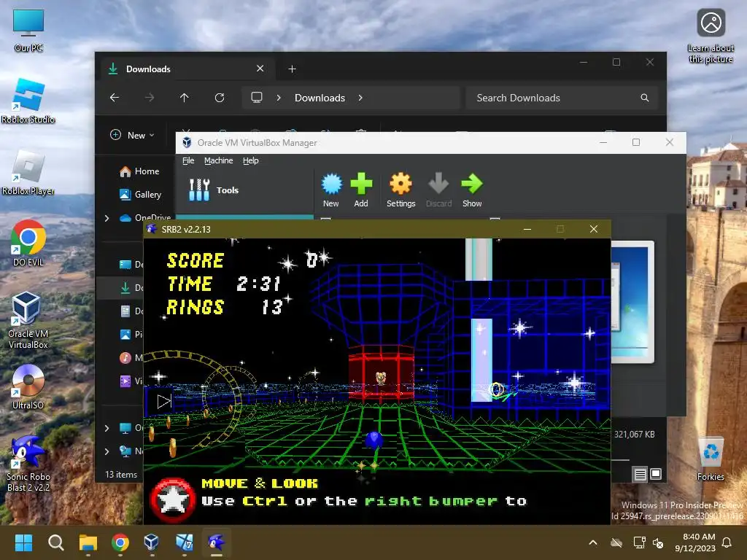Switch Explorer to large thumbnails view icon
The width and height of the screenshot is (747, 560).
[656, 474]
